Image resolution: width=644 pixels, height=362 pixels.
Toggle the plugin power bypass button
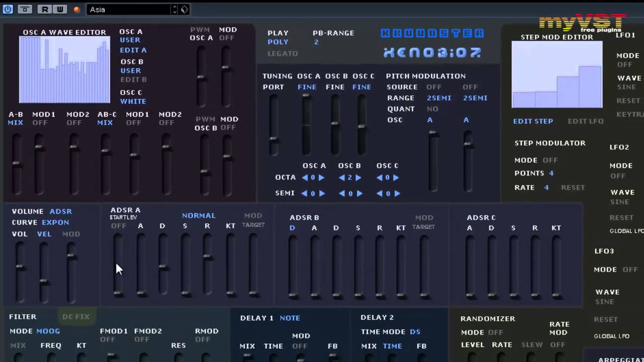click(8, 9)
